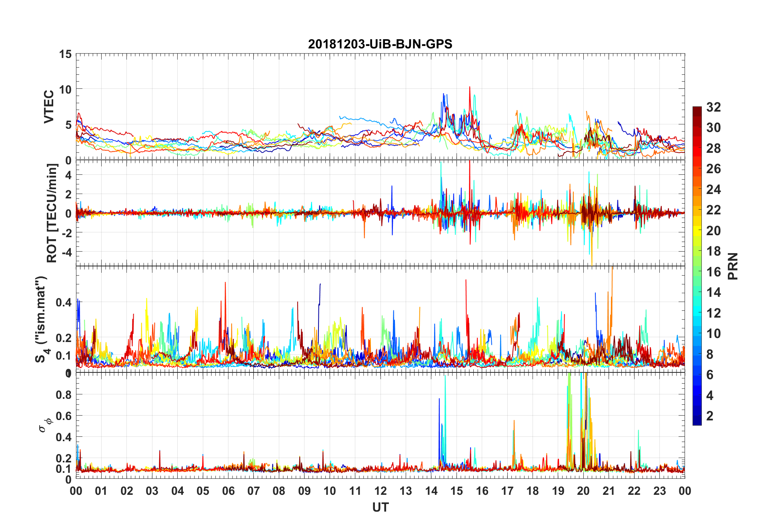The width and height of the screenshot is (761, 532).
Task: Click the x-axis tick label 12
Action: tap(380, 491)
